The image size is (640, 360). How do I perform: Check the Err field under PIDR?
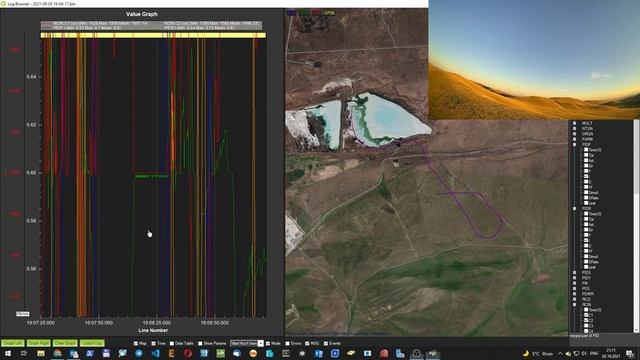586,230
